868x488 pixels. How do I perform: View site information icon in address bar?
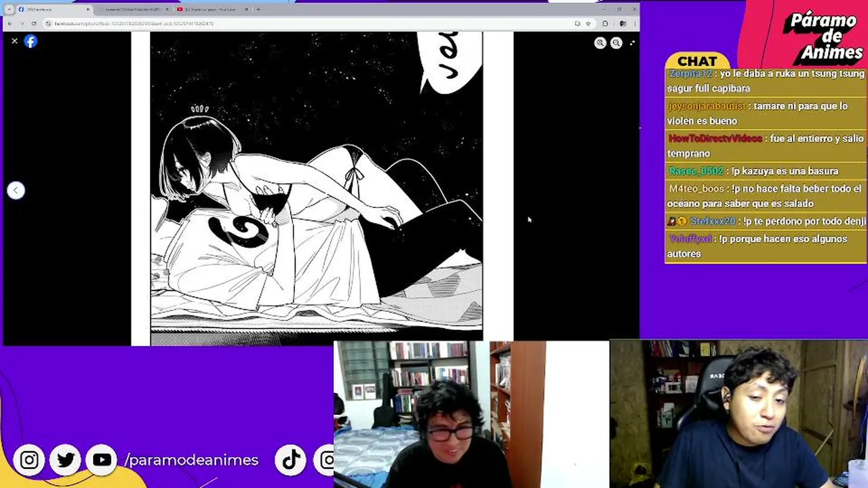coord(48,23)
